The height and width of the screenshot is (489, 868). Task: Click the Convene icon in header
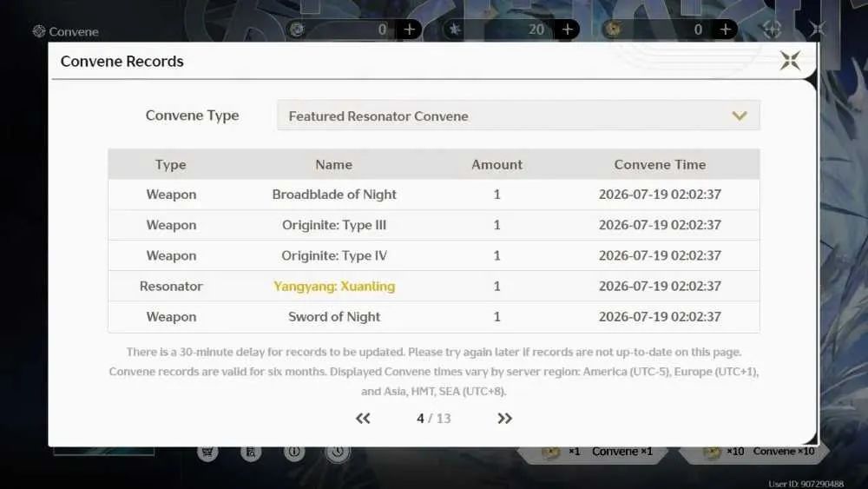[x=39, y=31]
